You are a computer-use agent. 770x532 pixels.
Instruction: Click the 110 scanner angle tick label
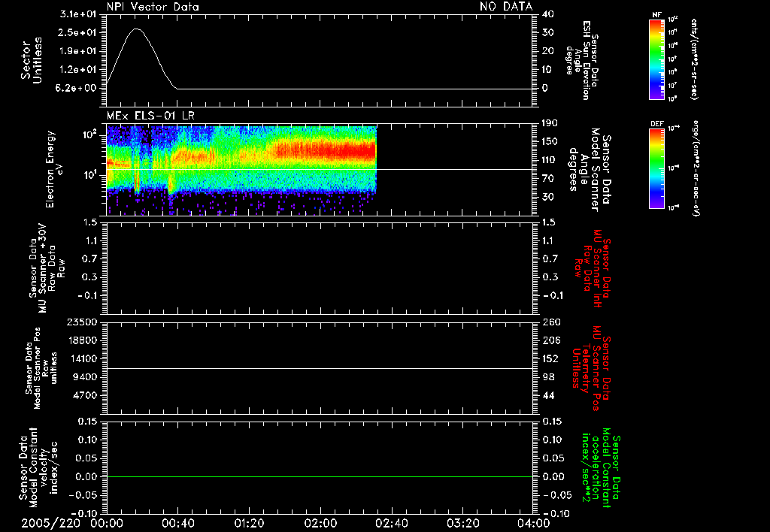pyautogui.click(x=550, y=160)
